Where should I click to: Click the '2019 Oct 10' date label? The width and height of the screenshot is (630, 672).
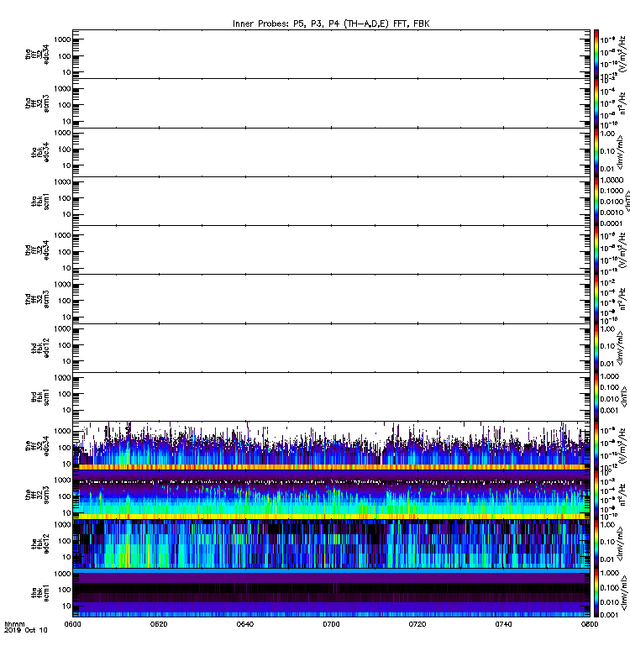pyautogui.click(x=26, y=631)
